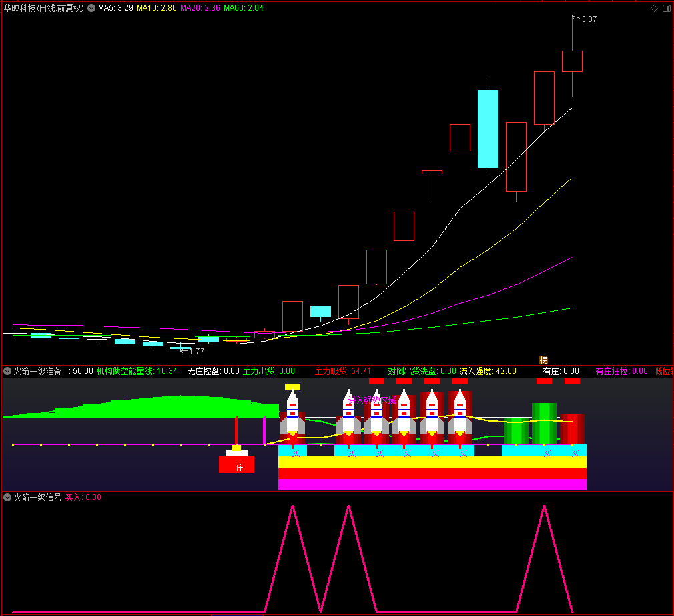Click the 流入强度: 42.00 value
674x616 pixels.
[487, 371]
